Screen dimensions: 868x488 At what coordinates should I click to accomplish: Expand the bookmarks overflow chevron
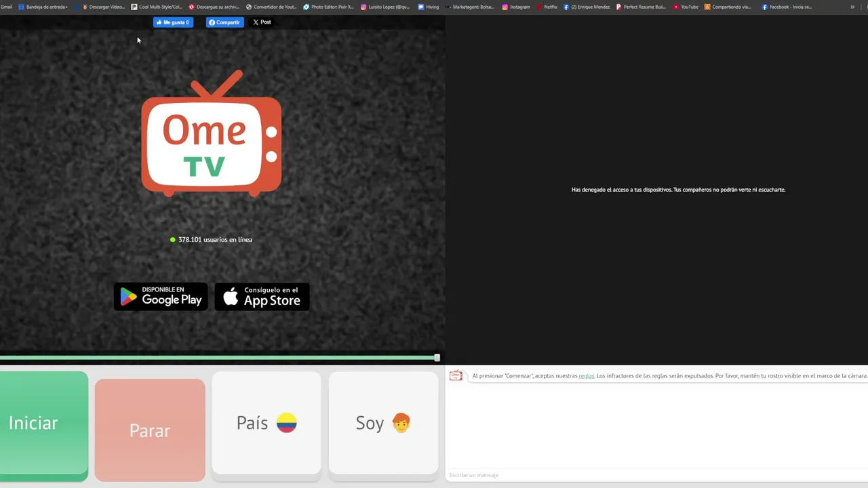(x=852, y=7)
